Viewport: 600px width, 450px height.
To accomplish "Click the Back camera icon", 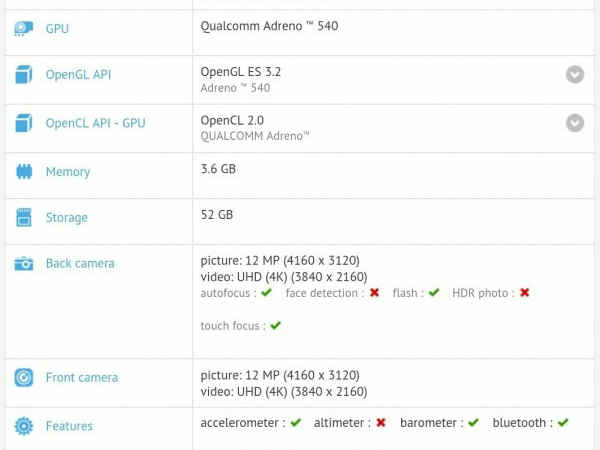I will tap(24, 264).
